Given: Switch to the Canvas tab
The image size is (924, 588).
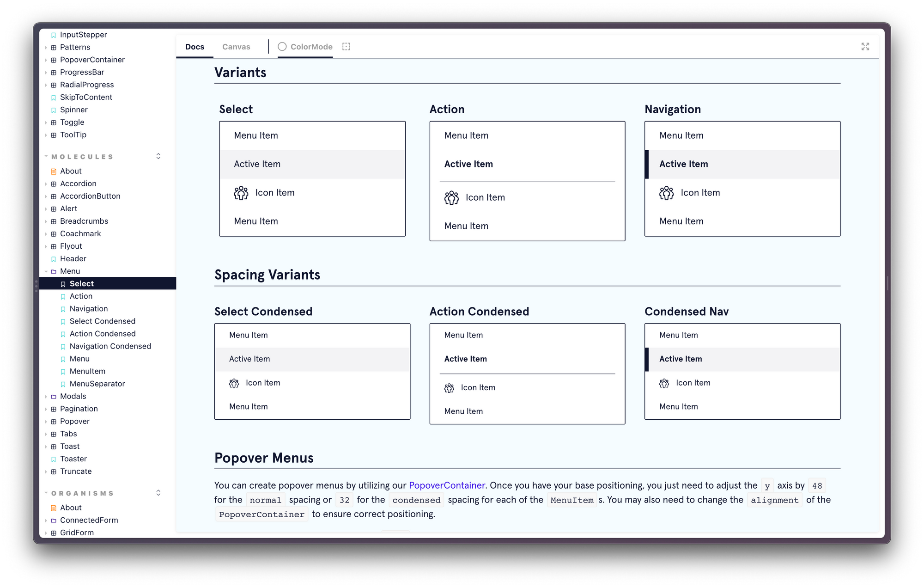Looking at the screenshot, I should pyautogui.click(x=236, y=47).
